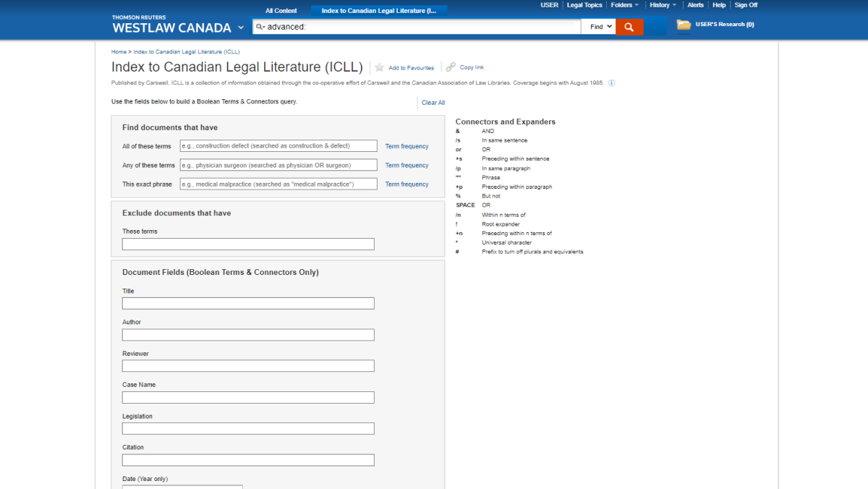Image resolution: width=868 pixels, height=489 pixels.
Task: Copy link using the chain icon
Action: (x=451, y=67)
